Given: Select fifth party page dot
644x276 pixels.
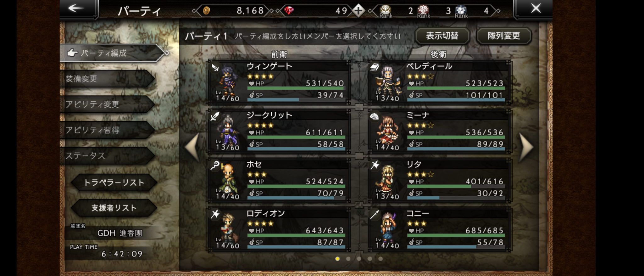Looking at the screenshot, I should point(380,259).
